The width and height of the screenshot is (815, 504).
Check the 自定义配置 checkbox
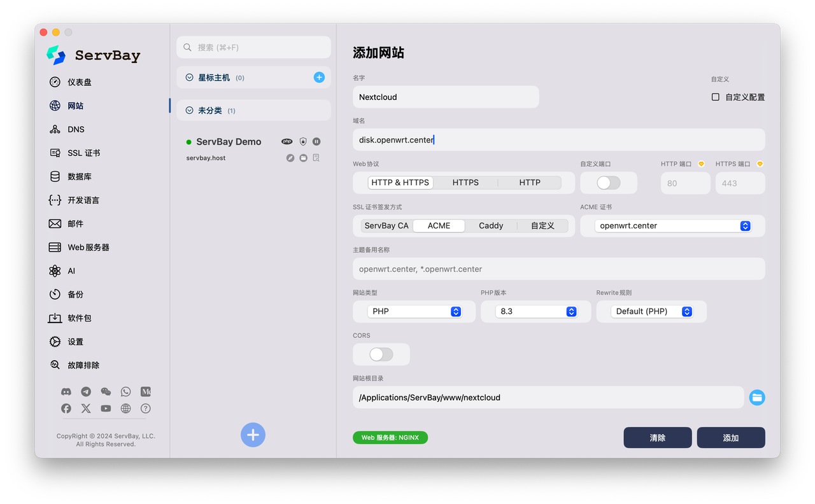(716, 97)
